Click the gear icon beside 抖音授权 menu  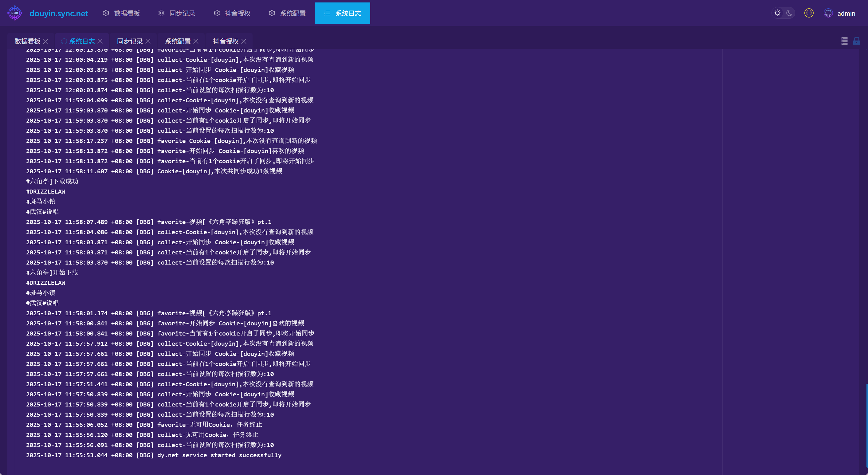217,13
